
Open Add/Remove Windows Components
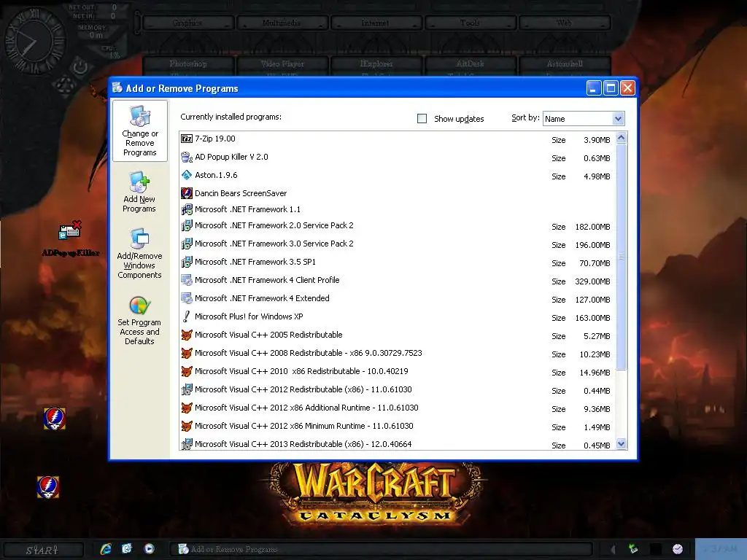click(139, 253)
